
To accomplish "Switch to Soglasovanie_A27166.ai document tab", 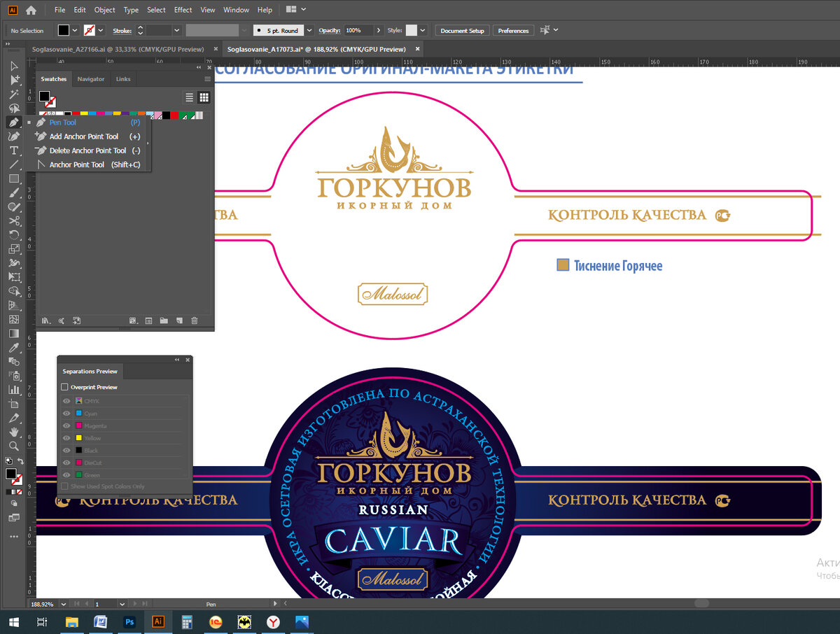I will [118, 50].
